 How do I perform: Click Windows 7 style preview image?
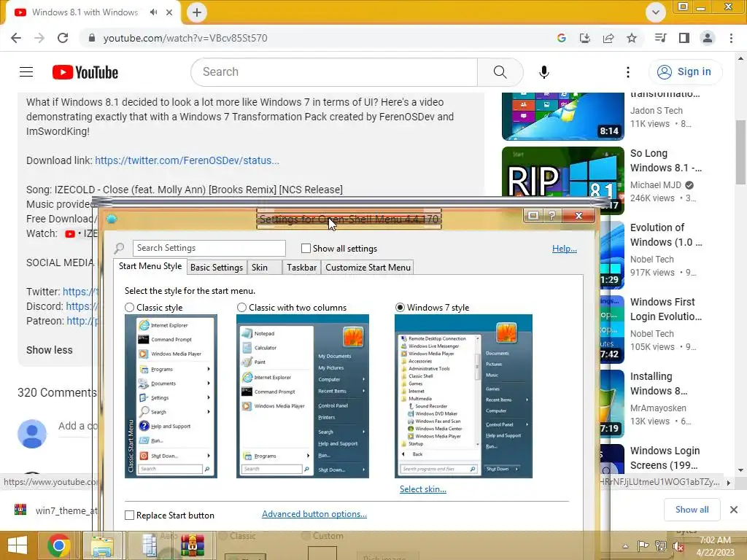(463, 396)
